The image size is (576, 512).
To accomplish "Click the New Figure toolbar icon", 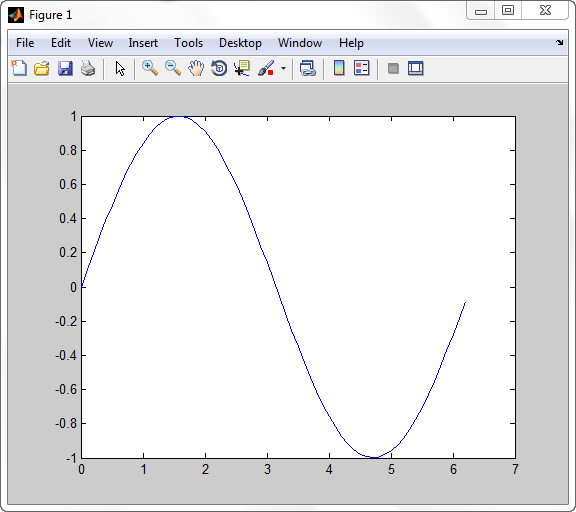I will coord(19,68).
